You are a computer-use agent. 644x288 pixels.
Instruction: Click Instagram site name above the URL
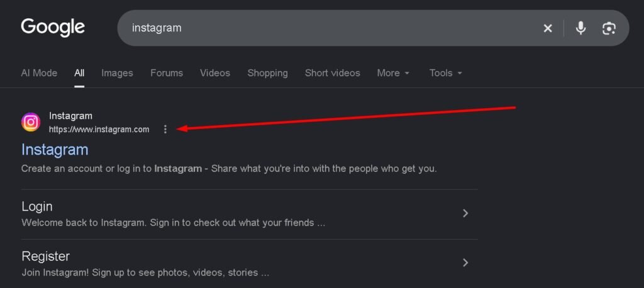[70, 116]
